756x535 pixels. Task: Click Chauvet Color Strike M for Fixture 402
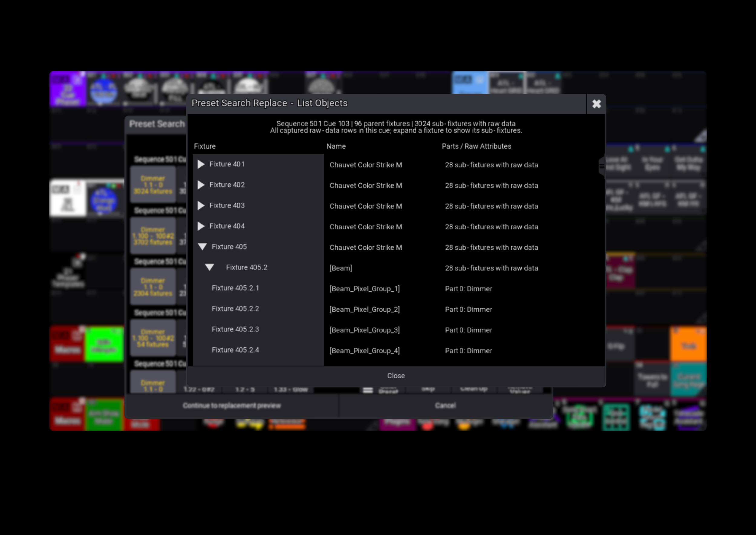click(x=366, y=185)
